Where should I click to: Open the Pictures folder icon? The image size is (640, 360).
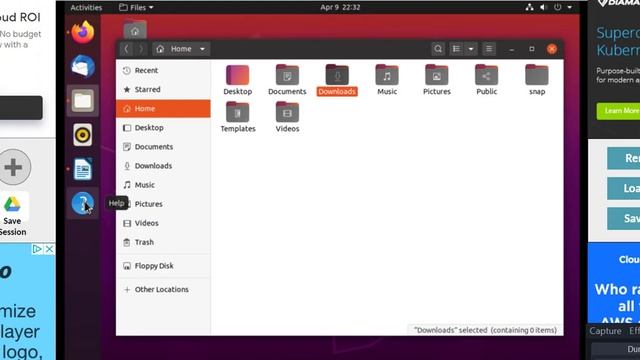pyautogui.click(x=437, y=80)
